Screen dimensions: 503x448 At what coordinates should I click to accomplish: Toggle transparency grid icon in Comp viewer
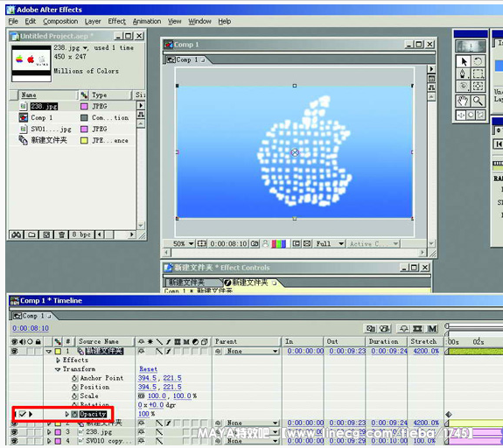point(307,244)
